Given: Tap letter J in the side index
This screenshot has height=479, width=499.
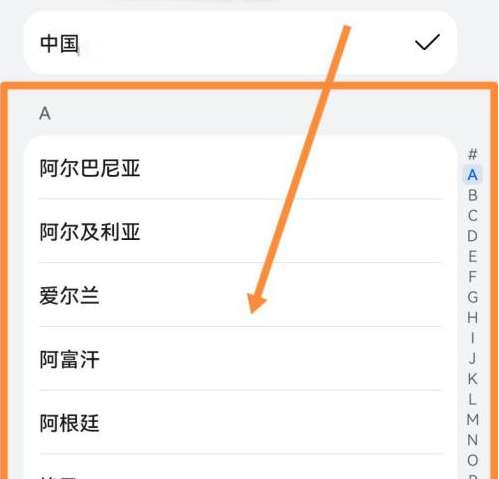Looking at the screenshot, I should click(472, 358).
